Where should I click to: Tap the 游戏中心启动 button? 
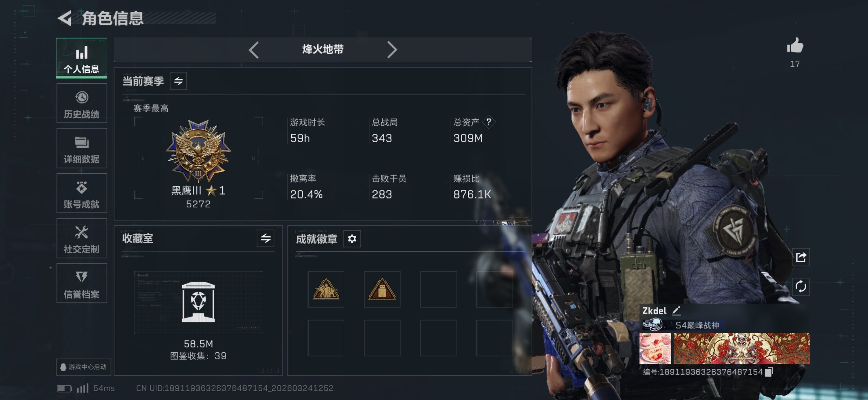point(84,367)
